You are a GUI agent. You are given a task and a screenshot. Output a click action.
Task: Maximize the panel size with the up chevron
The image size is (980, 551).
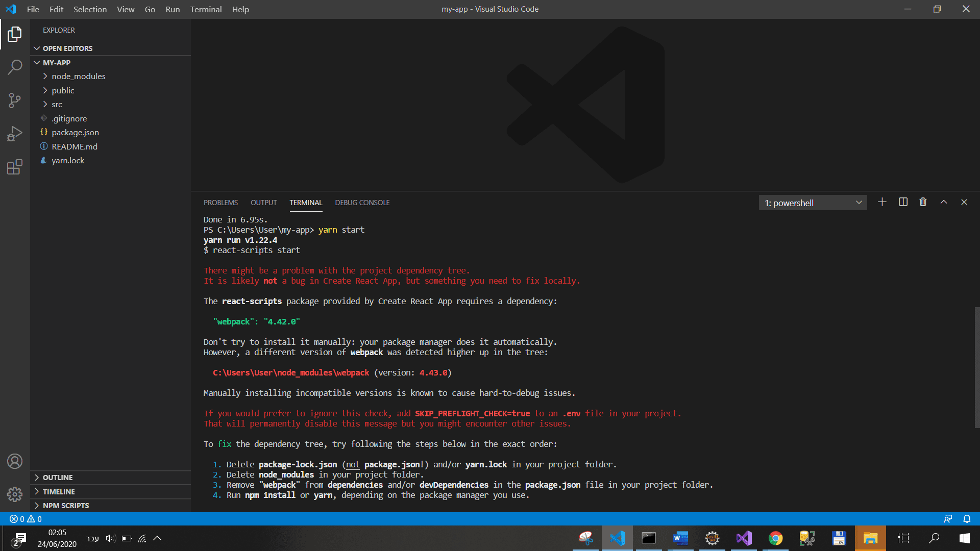(x=944, y=202)
